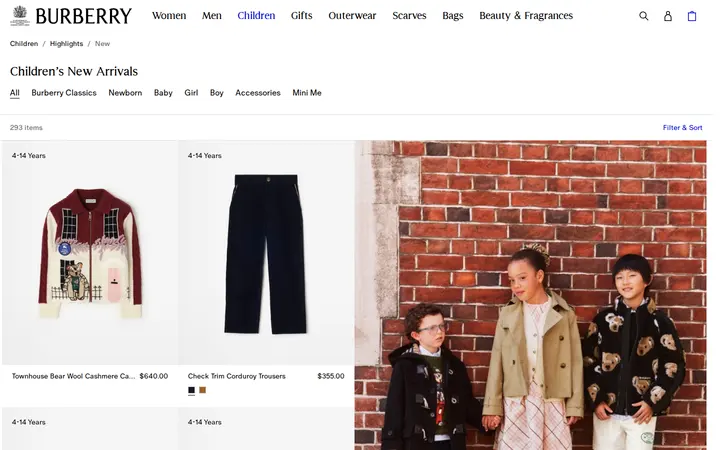Open the children brick wall campaign image
Viewport: 720px width, 450px height.
tap(530, 295)
